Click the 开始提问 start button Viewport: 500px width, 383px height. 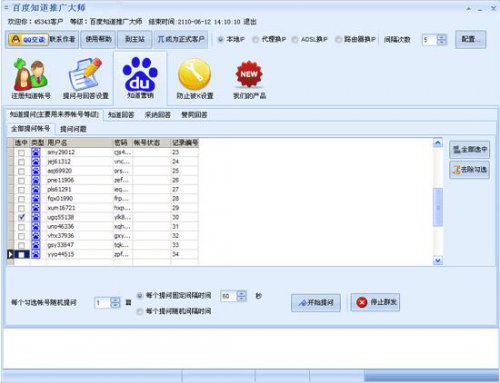tap(316, 303)
